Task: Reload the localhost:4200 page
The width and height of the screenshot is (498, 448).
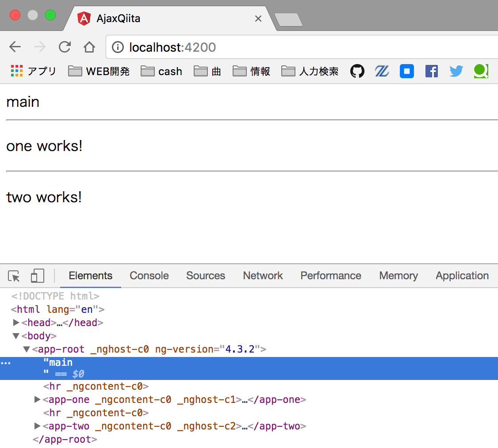Action: (x=65, y=47)
